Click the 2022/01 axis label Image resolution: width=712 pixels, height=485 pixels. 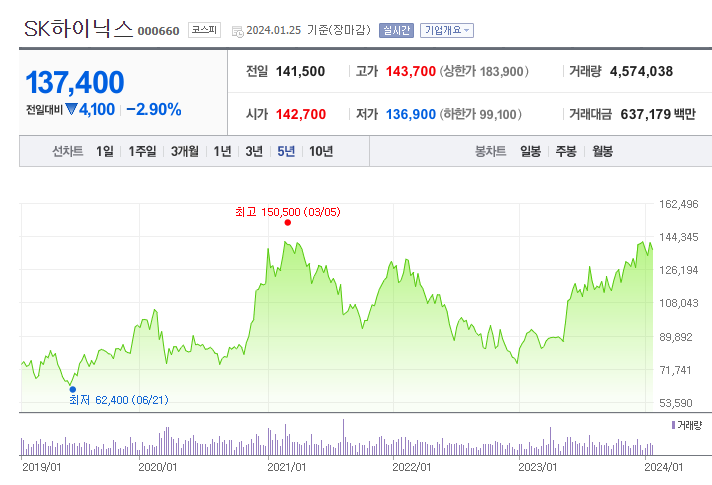click(x=411, y=467)
